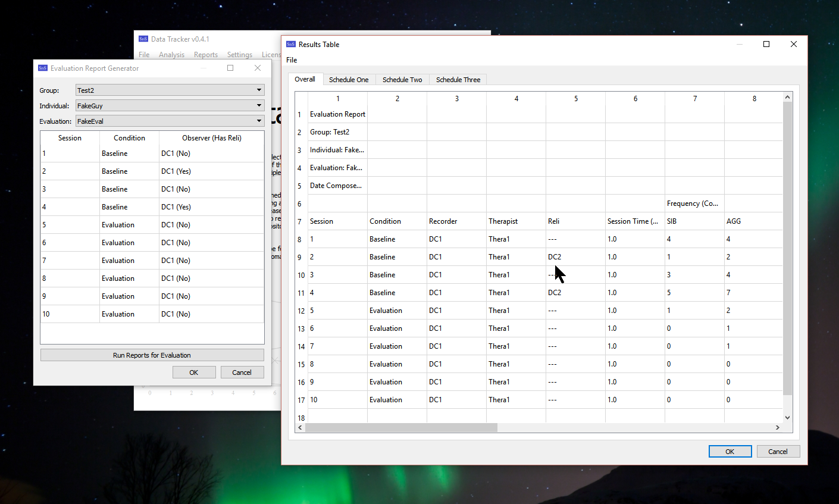Click the horizontal scrollbar thumb in results table
This screenshot has height=504, width=839.
[401, 427]
